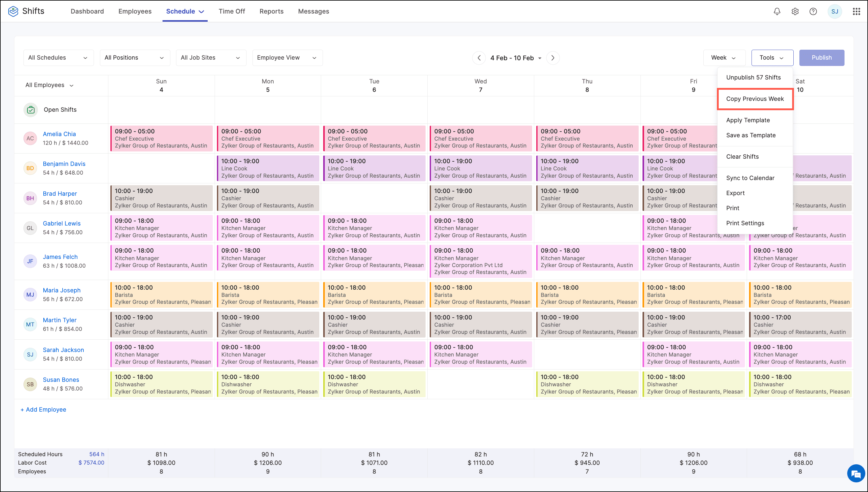Go to previous week arrow

click(479, 58)
